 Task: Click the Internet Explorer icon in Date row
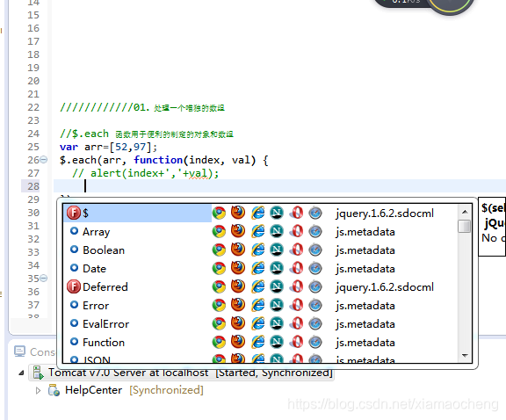click(x=258, y=268)
